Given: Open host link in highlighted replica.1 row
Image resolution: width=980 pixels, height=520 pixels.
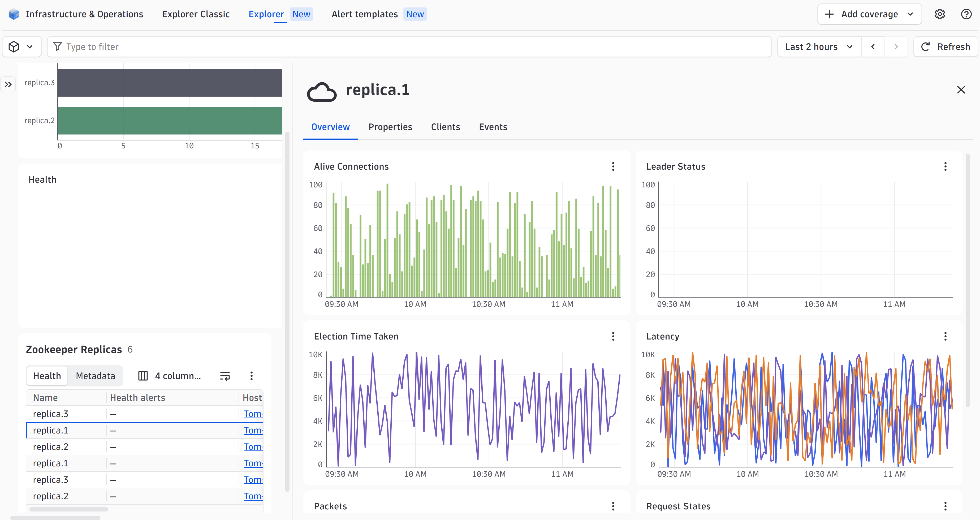Looking at the screenshot, I should (253, 430).
